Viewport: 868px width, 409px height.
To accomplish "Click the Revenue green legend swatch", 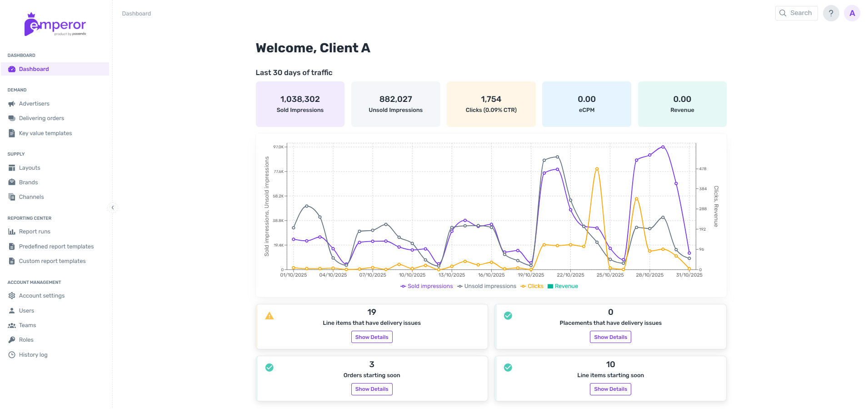I will point(550,286).
